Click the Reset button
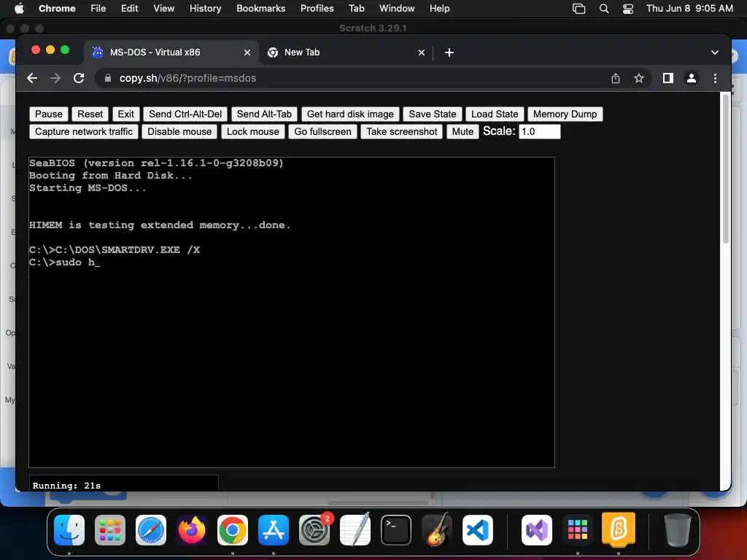 click(x=90, y=114)
